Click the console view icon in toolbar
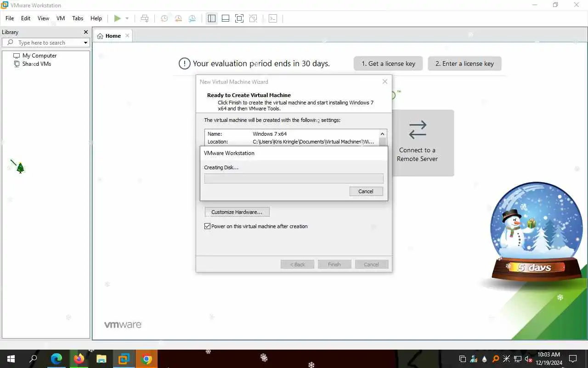The width and height of the screenshot is (588, 368). pos(273,18)
